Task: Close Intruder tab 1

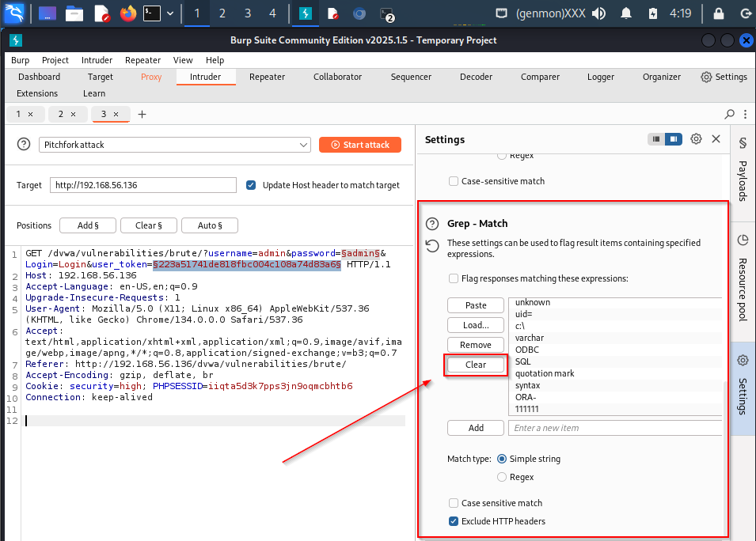Action: point(30,114)
